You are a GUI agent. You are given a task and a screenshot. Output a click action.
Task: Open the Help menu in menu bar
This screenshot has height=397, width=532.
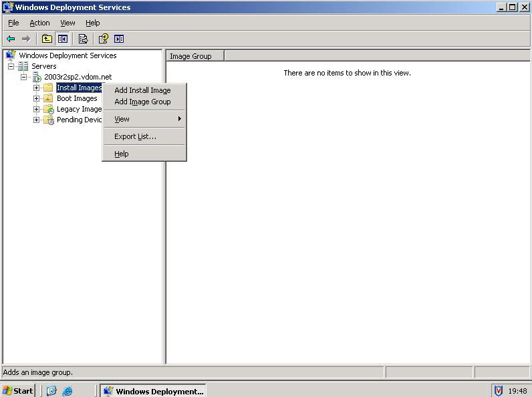coord(93,23)
